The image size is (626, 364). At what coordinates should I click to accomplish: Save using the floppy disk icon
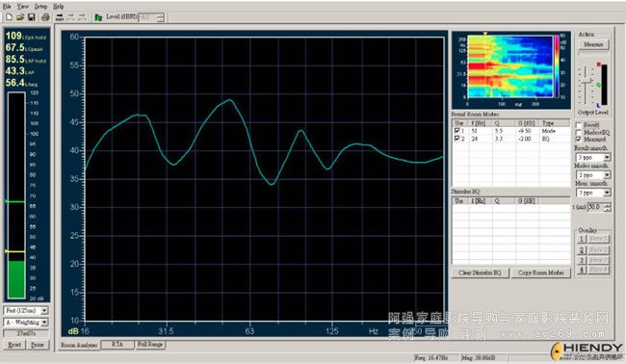tap(32, 17)
